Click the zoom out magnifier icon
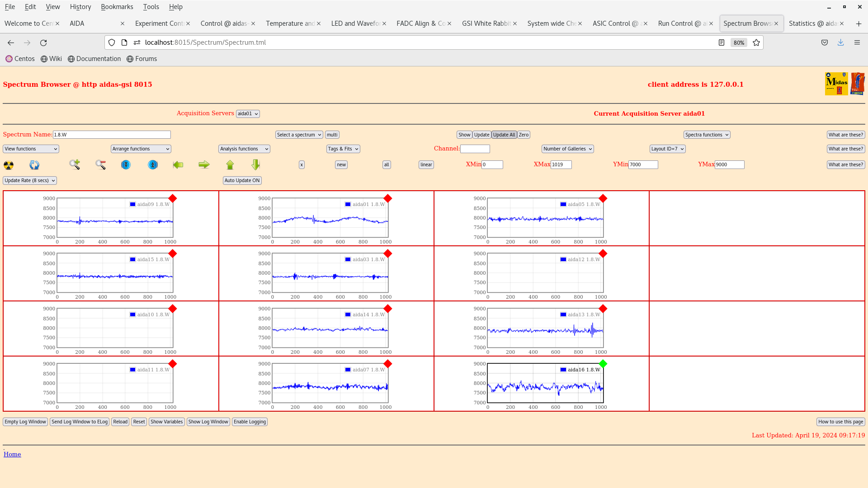Viewport: 868px width, 488px height. click(100, 164)
